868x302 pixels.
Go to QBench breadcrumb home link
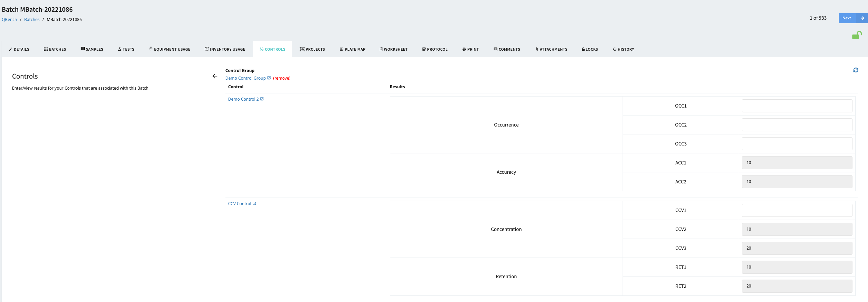coord(9,20)
